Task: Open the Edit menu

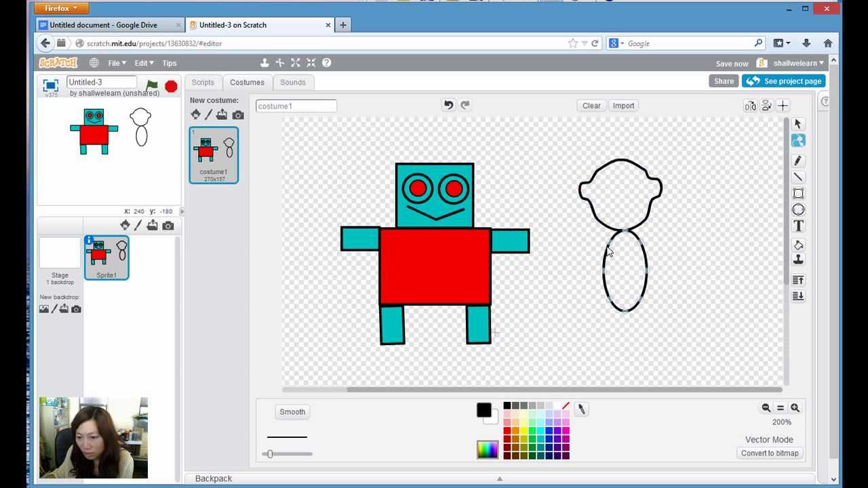Action: 144,63
